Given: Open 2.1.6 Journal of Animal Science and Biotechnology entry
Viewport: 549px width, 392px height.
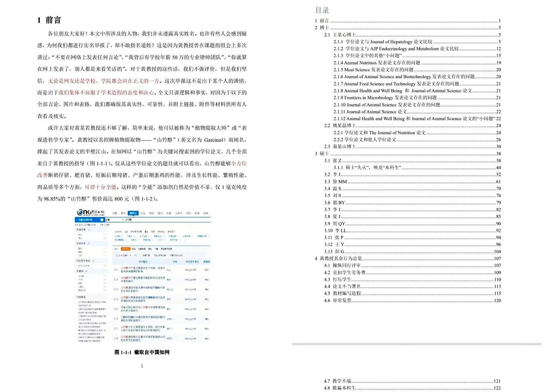Looking at the screenshot, I should click(x=417, y=77).
